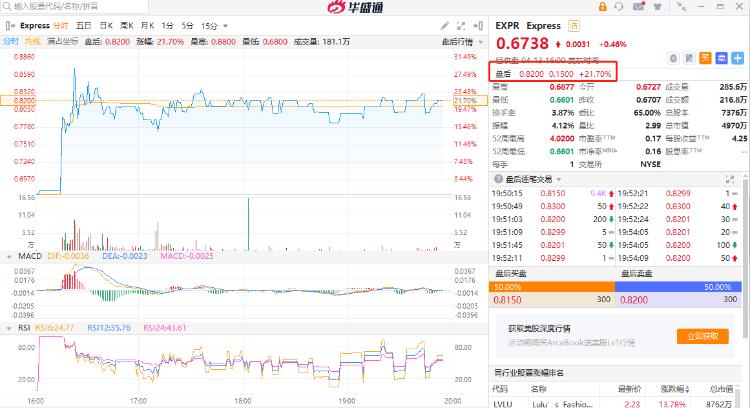Add EXPR to watchlist plus icon
750x408 pixels.
(738, 58)
